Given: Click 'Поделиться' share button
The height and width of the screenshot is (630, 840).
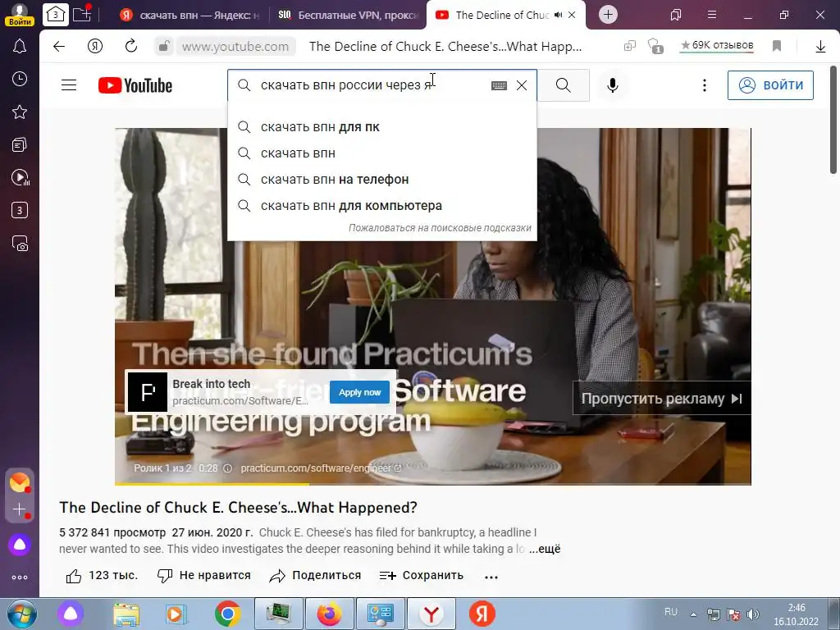Looking at the screenshot, I should [315, 576].
